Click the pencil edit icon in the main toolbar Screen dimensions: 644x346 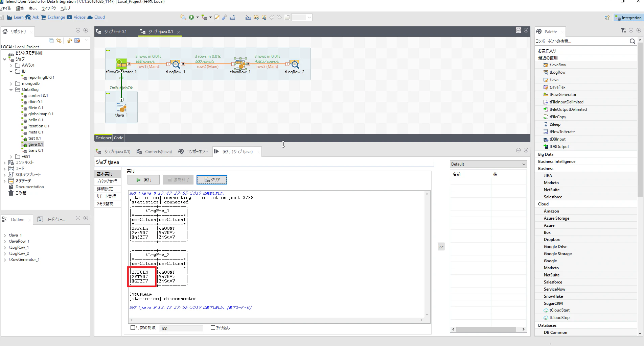pos(217,17)
